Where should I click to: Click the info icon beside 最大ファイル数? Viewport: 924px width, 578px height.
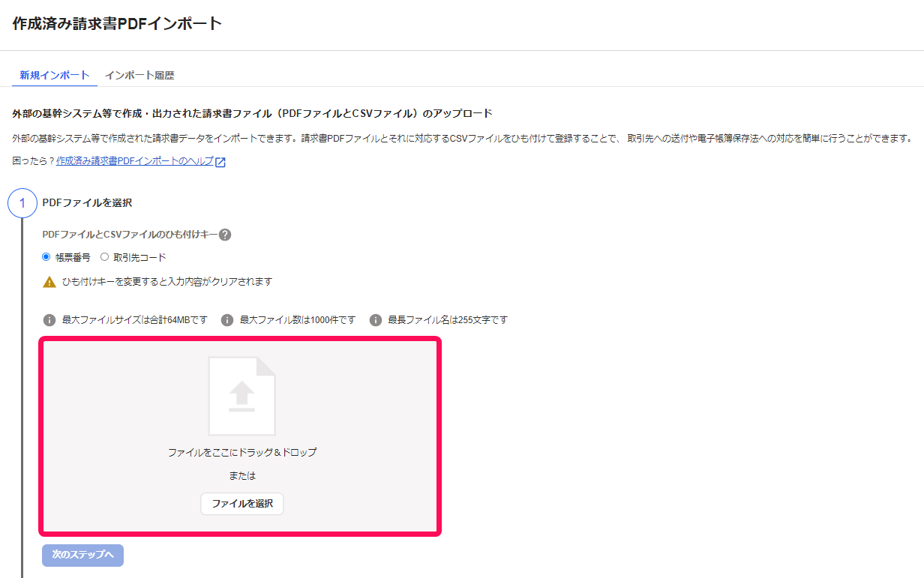(x=227, y=320)
